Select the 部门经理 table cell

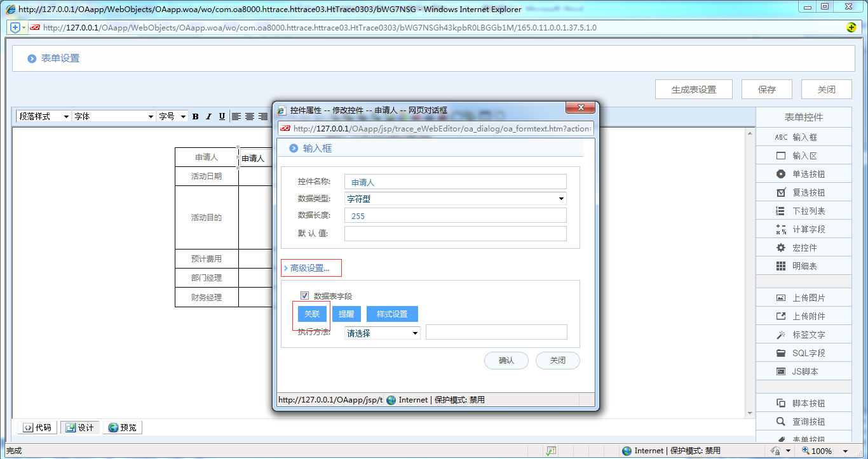(x=207, y=277)
